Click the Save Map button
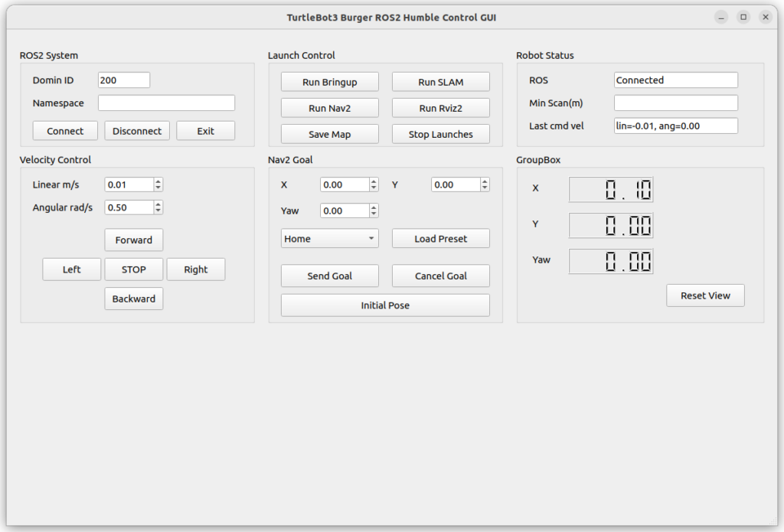The width and height of the screenshot is (784, 532). (x=329, y=134)
